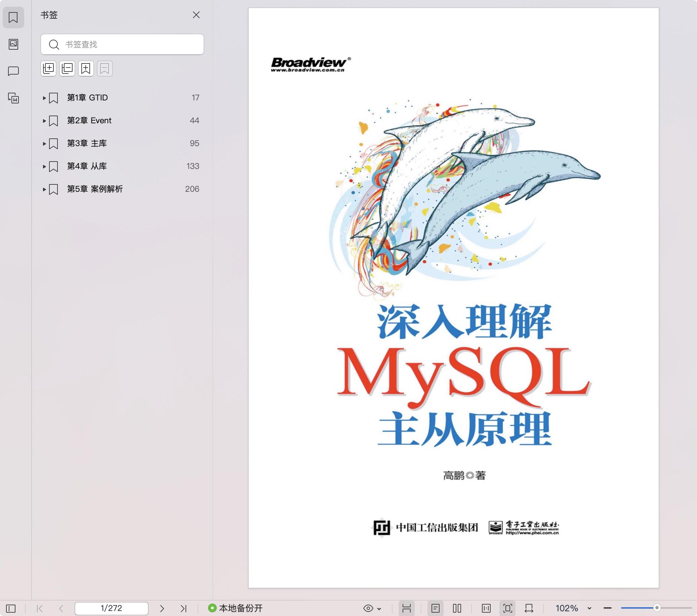This screenshot has width=697, height=616.
Task: Click the 本地备份开 backup status
Action: click(x=236, y=608)
